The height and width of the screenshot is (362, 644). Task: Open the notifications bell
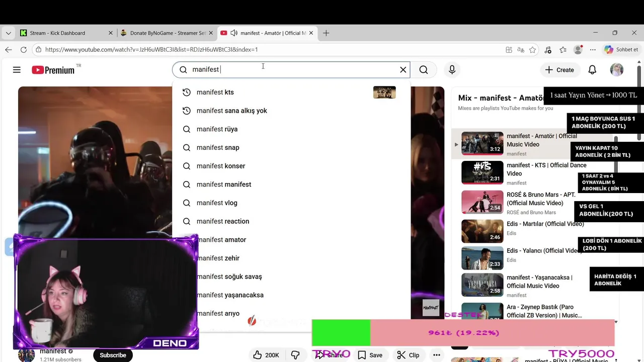(x=592, y=70)
